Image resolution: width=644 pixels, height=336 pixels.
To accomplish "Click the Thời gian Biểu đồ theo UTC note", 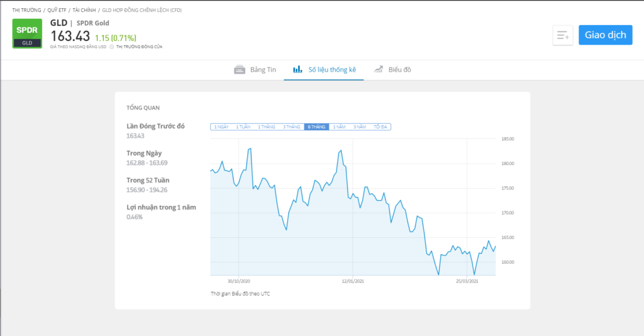I will [x=240, y=294].
